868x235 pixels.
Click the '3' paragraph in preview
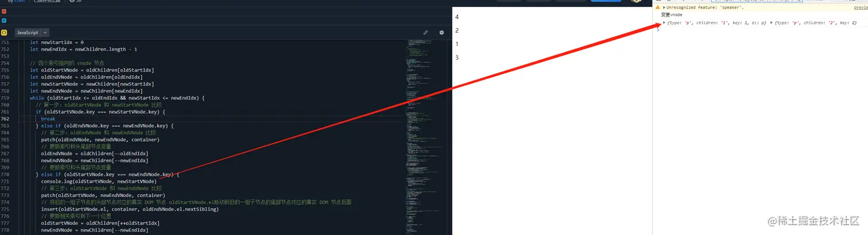457,57
